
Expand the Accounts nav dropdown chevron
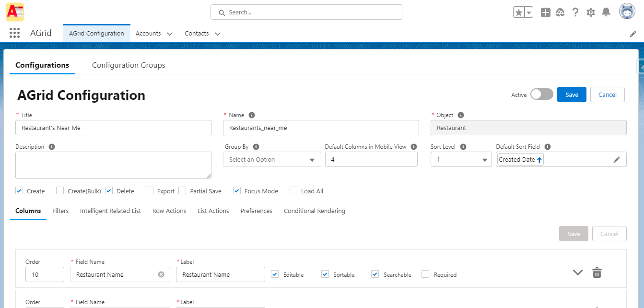(x=170, y=34)
